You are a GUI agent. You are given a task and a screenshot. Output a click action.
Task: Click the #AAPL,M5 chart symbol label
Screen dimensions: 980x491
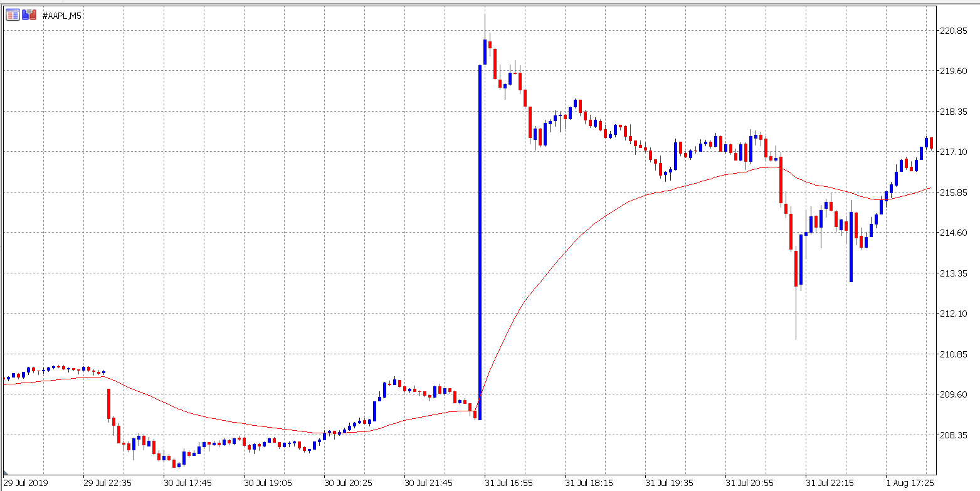(x=62, y=16)
